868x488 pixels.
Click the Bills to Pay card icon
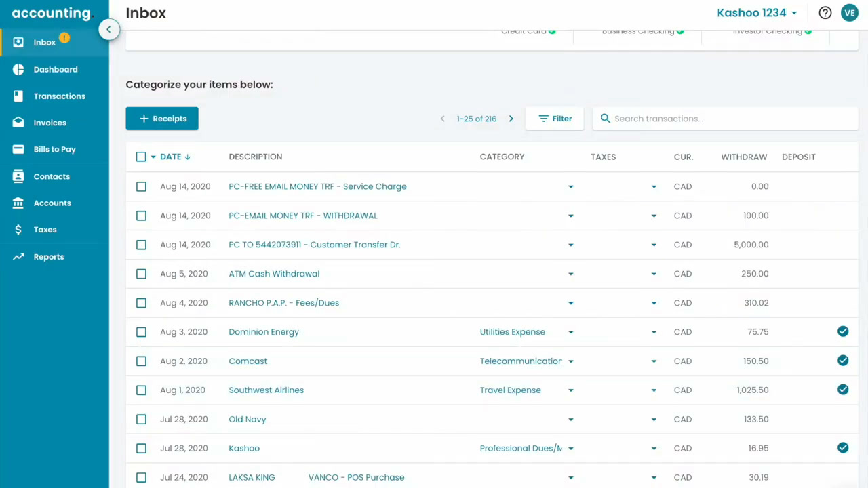click(x=18, y=149)
